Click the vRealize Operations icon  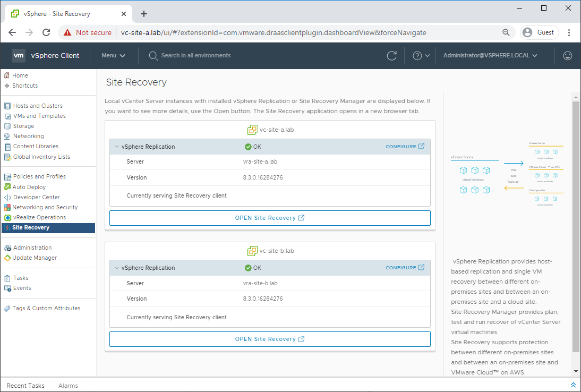pos(7,217)
